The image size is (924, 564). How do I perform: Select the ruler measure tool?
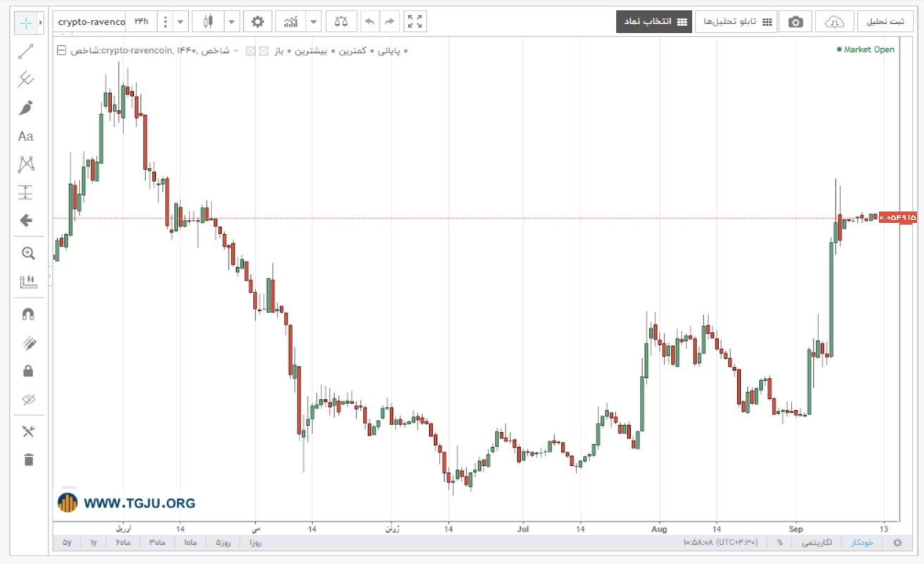point(28,282)
